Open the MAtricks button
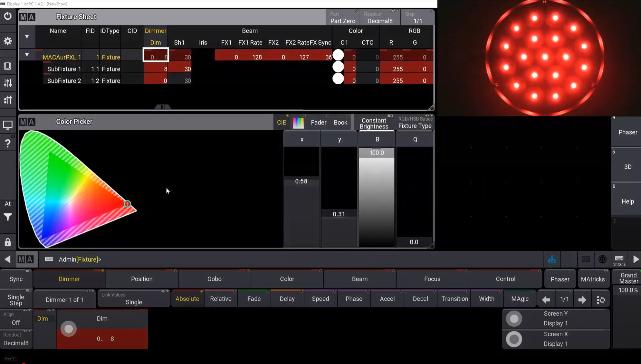 (x=593, y=279)
